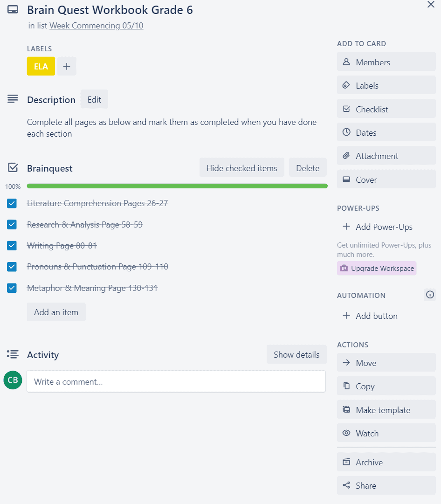
Task: Click the Pronouns & Punctuation Page 109-110 text
Action: click(98, 267)
